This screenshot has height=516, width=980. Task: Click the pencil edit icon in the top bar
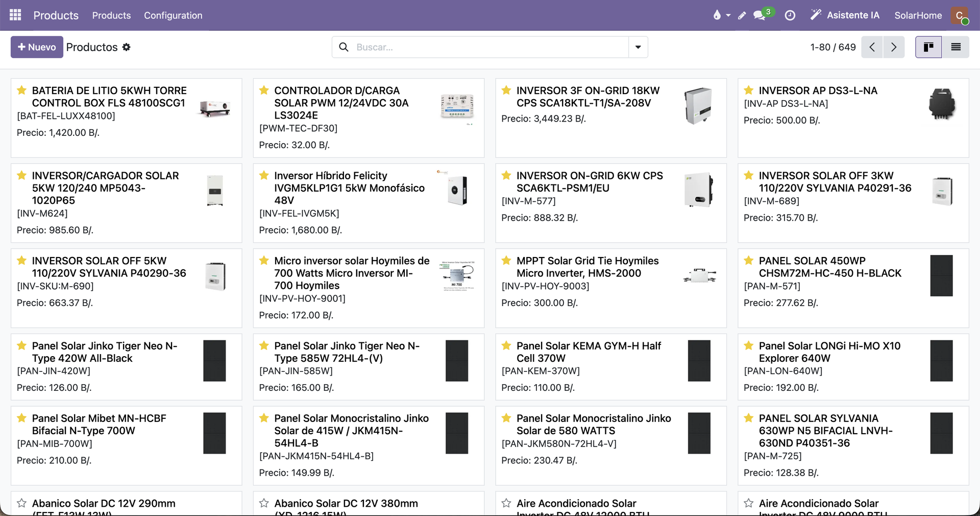tap(742, 15)
